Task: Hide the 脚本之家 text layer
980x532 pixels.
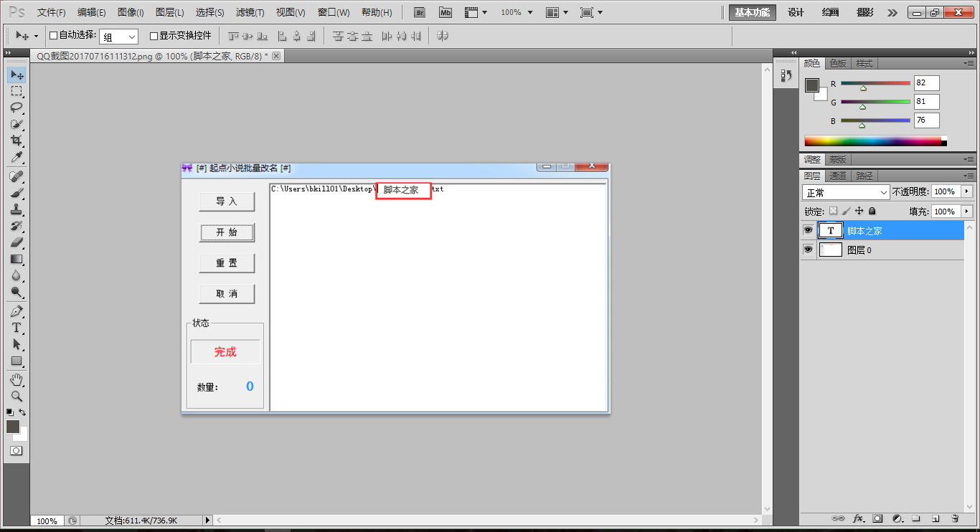Action: click(x=808, y=230)
